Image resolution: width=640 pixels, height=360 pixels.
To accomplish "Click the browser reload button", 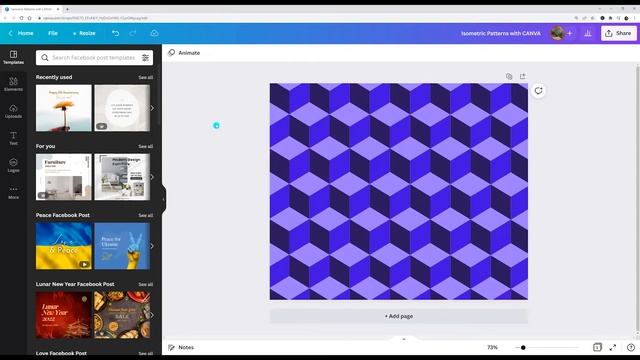I will (21, 18).
